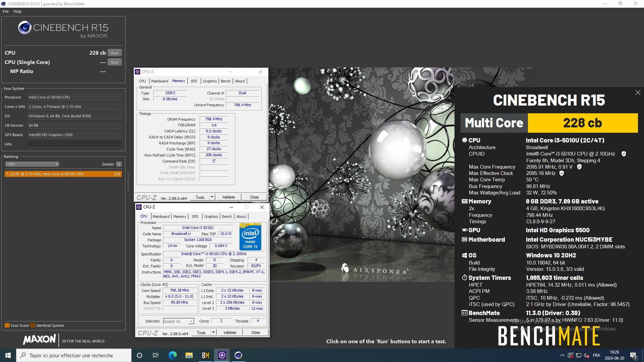Click shield icon next to Max Core Frequency

(579, 167)
